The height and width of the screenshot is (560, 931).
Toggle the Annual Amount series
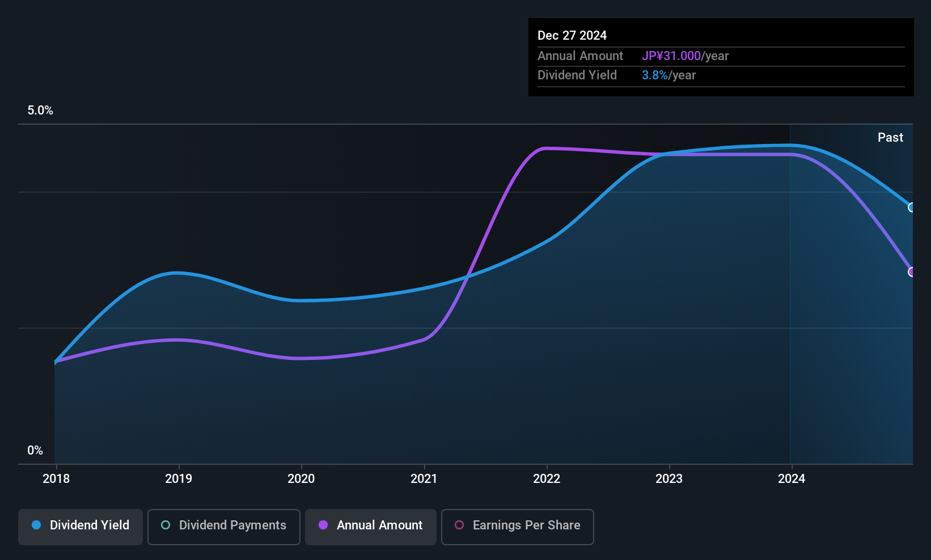coord(371,527)
